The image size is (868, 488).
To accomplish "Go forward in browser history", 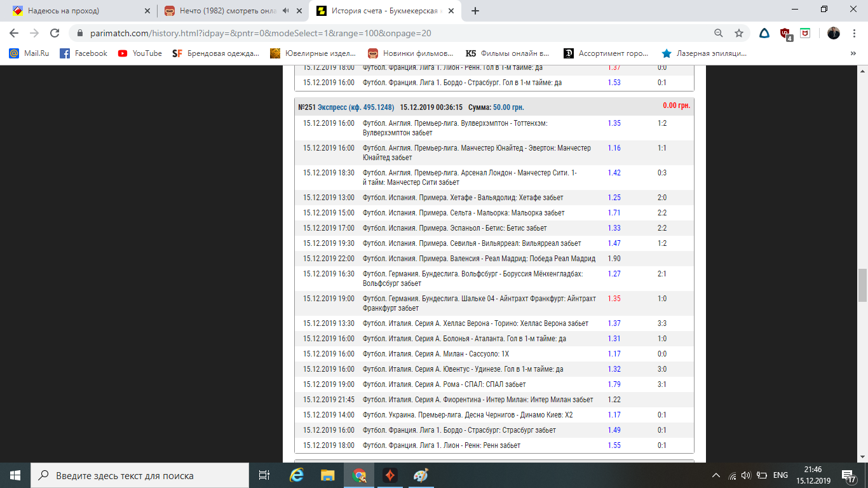I will 34,33.
